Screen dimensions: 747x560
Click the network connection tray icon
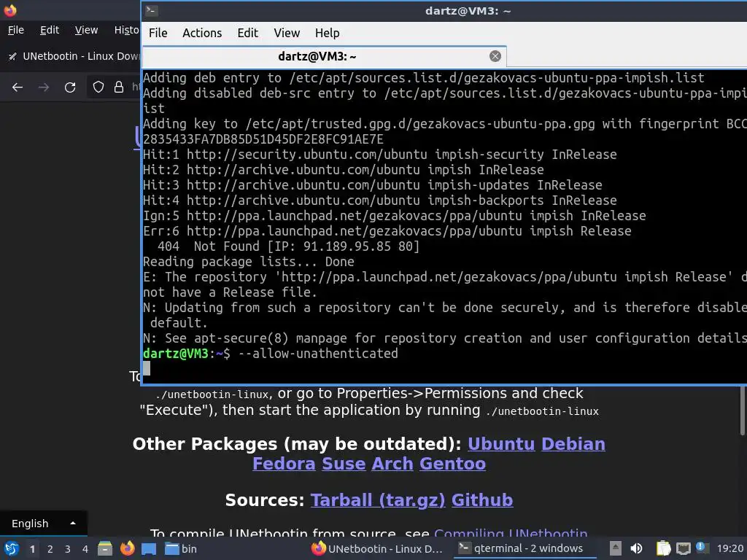click(x=683, y=548)
